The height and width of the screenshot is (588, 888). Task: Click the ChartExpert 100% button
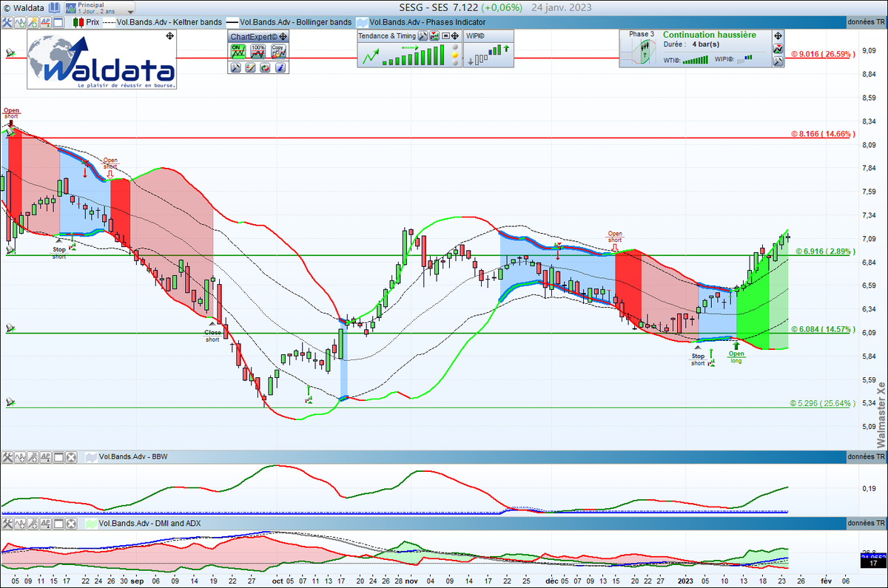pos(258,52)
